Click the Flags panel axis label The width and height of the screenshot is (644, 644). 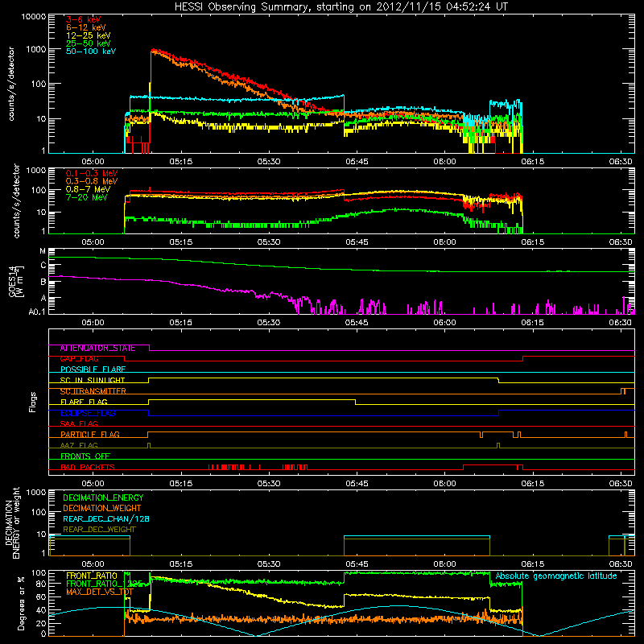33,402
